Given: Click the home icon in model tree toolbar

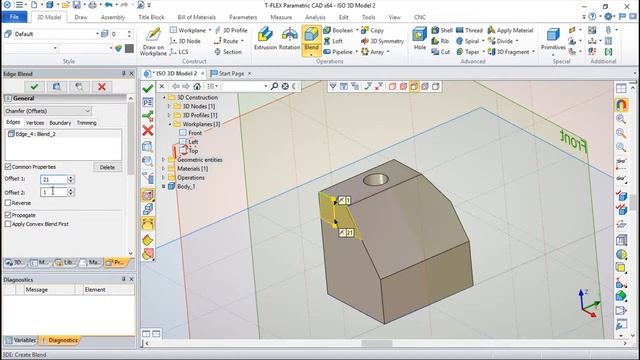Looking at the screenshot, I should [197, 86].
